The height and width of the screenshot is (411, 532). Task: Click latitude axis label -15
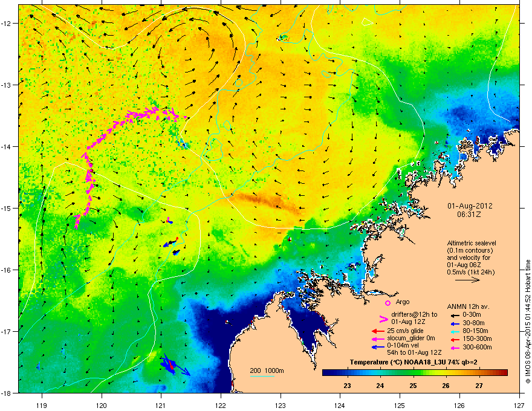(6, 208)
